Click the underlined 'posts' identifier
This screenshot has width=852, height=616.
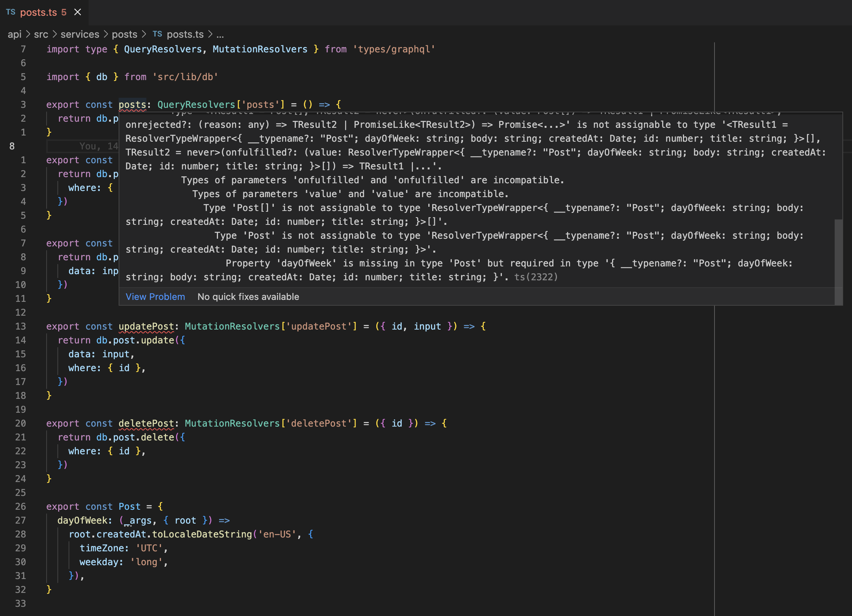pyautogui.click(x=132, y=105)
